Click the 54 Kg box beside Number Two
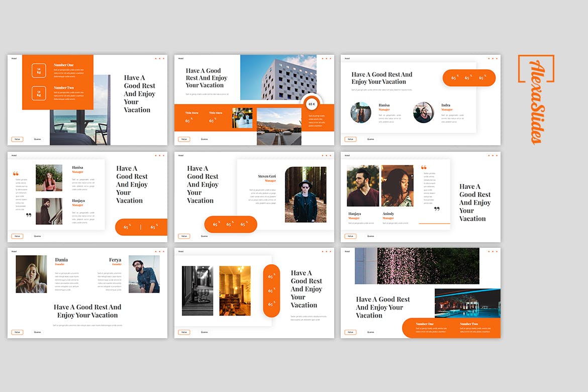This screenshot has width=588, height=392. [39, 93]
